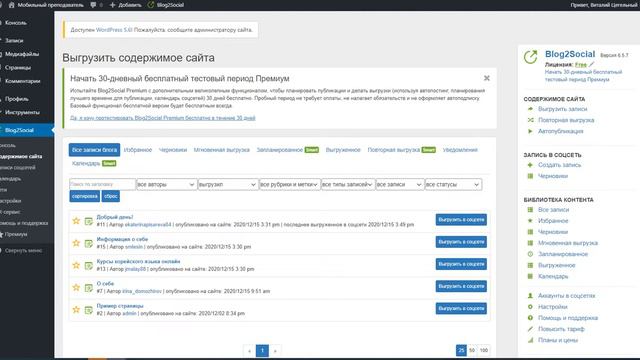640x360 pixels.
Task: Switch to the 'Запланированное' tab
Action: pos(280,150)
